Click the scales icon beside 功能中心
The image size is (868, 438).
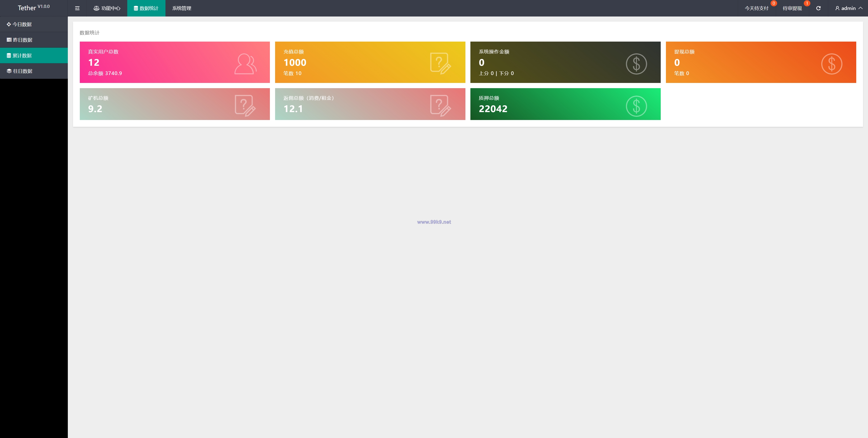[96, 8]
